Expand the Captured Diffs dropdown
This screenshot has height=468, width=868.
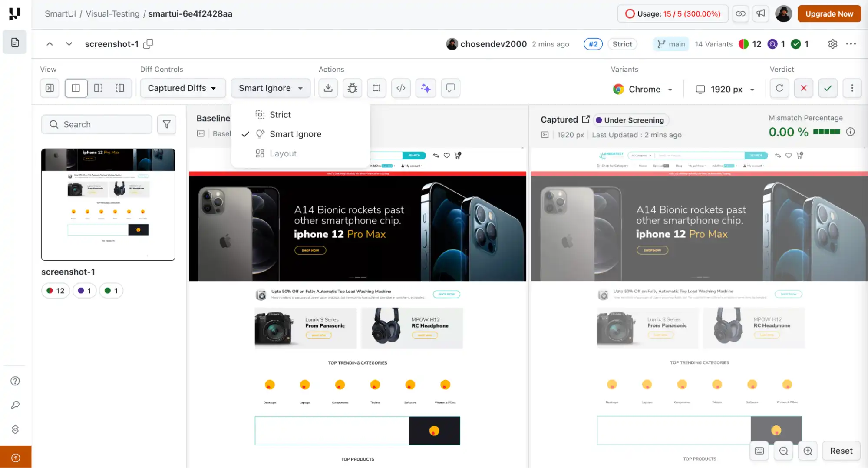[x=183, y=88]
